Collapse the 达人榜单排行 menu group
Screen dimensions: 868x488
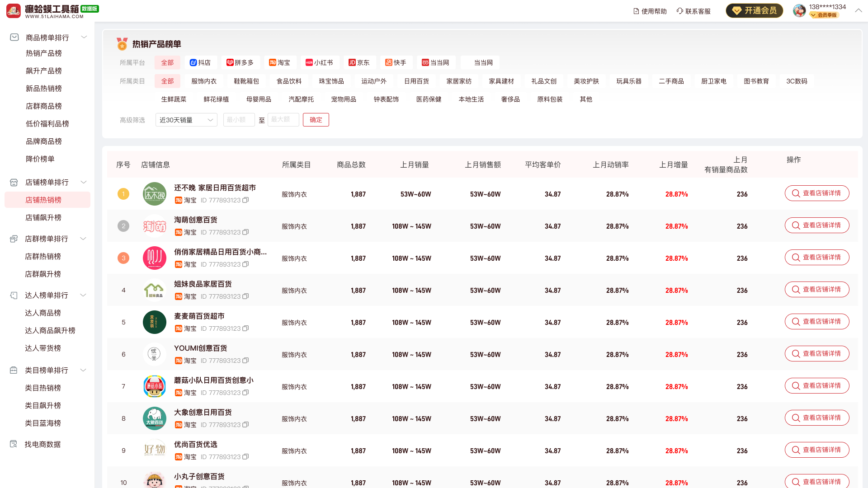(83, 295)
